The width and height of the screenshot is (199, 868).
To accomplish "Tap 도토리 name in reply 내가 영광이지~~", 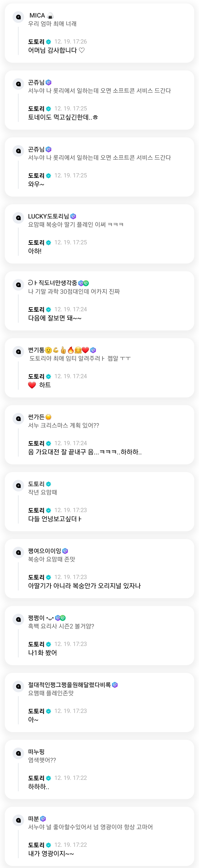I will (36, 845).
